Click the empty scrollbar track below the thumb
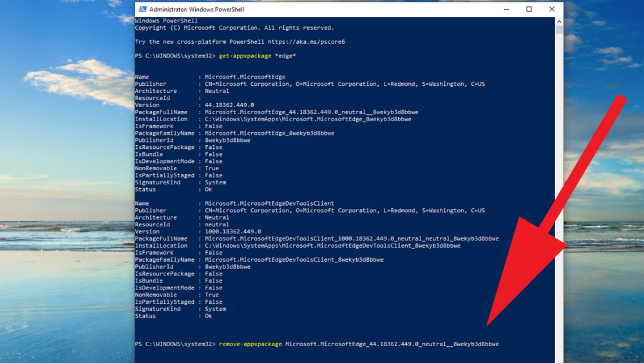644x363 pixels. pos(559,193)
